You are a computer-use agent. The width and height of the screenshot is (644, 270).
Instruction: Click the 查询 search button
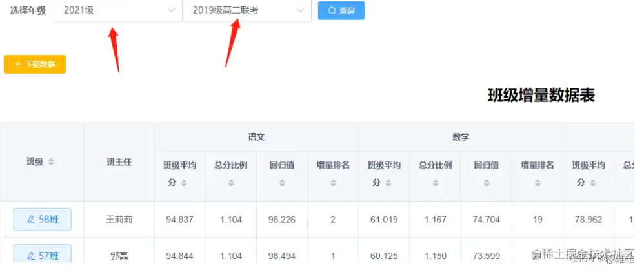(341, 11)
